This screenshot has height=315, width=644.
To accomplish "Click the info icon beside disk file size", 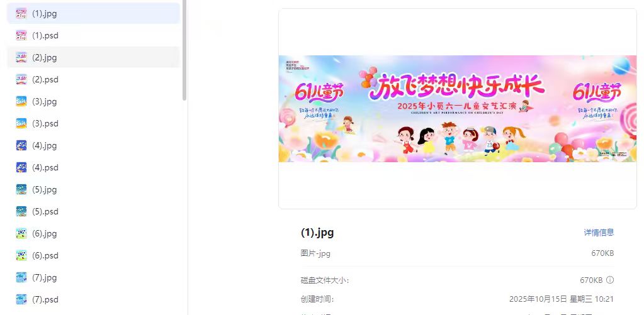I will coord(610,280).
